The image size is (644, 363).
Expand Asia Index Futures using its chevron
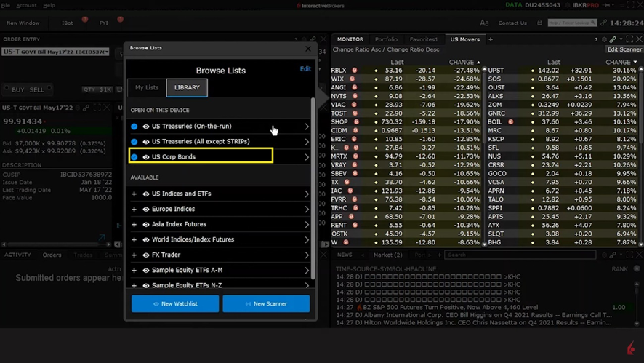tap(307, 225)
